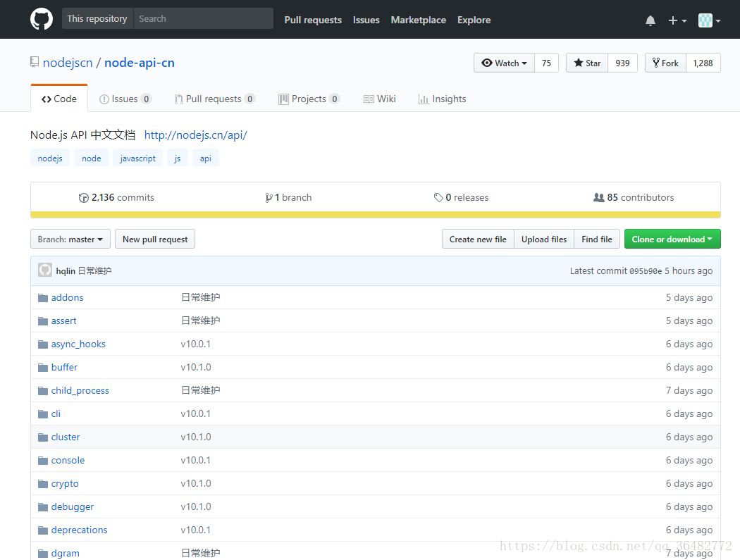Image resolution: width=740 pixels, height=560 pixels.
Task: Go to Explore
Action: (474, 20)
